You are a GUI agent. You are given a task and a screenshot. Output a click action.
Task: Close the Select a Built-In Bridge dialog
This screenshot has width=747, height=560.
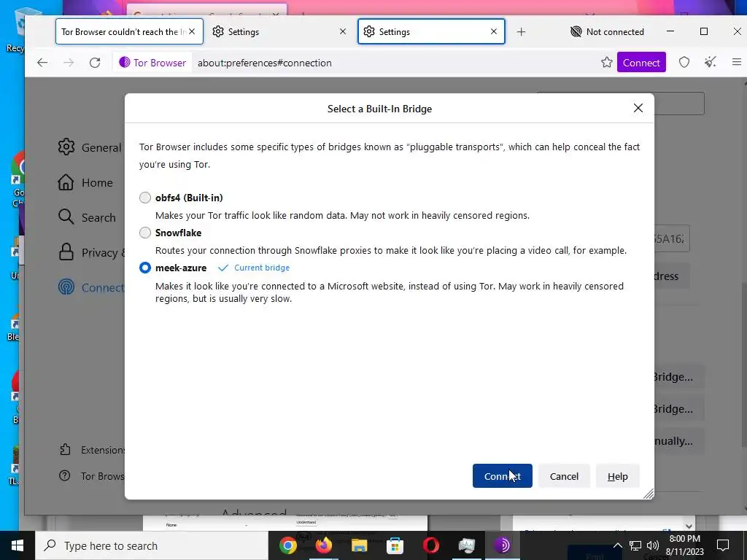[638, 108]
